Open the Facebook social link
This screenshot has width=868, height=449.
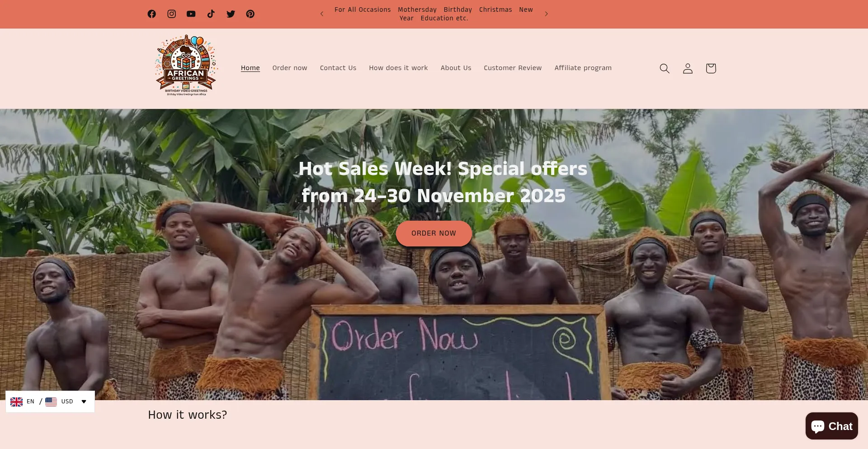(152, 14)
